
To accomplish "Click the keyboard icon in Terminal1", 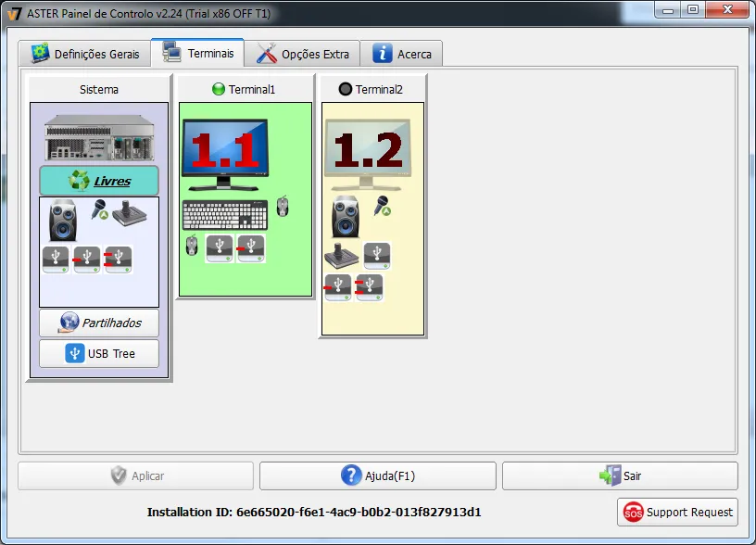I will click(225, 215).
